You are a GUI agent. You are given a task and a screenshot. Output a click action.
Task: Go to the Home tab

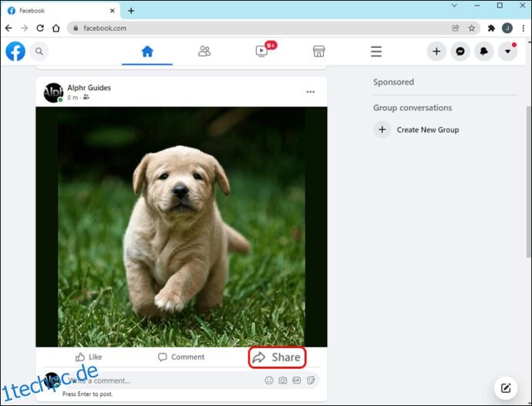click(x=147, y=52)
